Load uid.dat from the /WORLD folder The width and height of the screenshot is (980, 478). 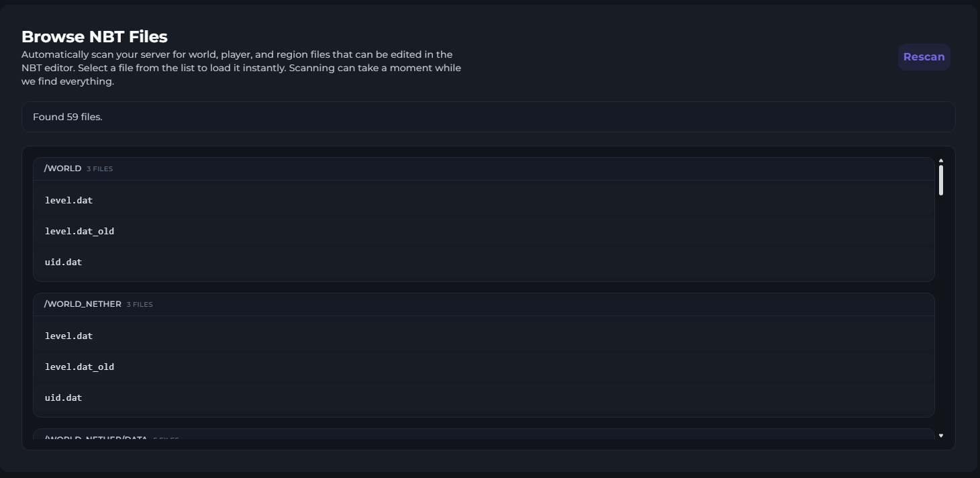[63, 262]
